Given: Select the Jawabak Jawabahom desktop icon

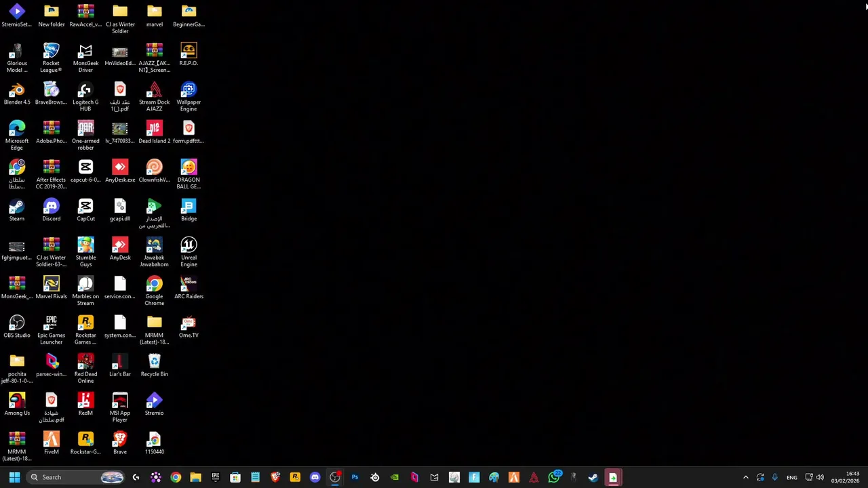Looking at the screenshot, I should pyautogui.click(x=154, y=252).
